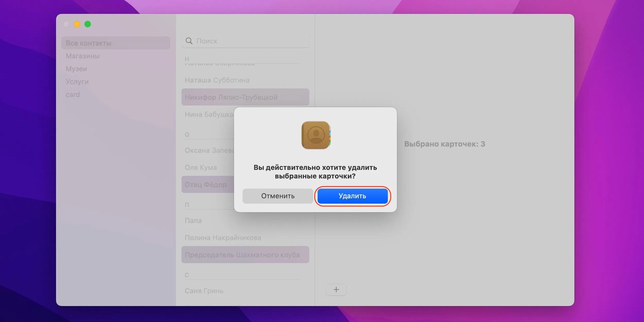Click the magnifier icon in the search field
Viewport: 644px width, 322px height.
click(189, 41)
